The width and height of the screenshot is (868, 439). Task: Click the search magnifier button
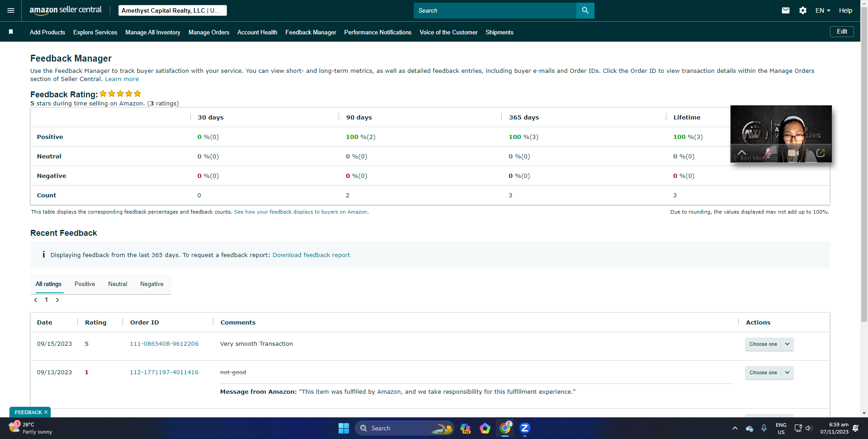585,10
